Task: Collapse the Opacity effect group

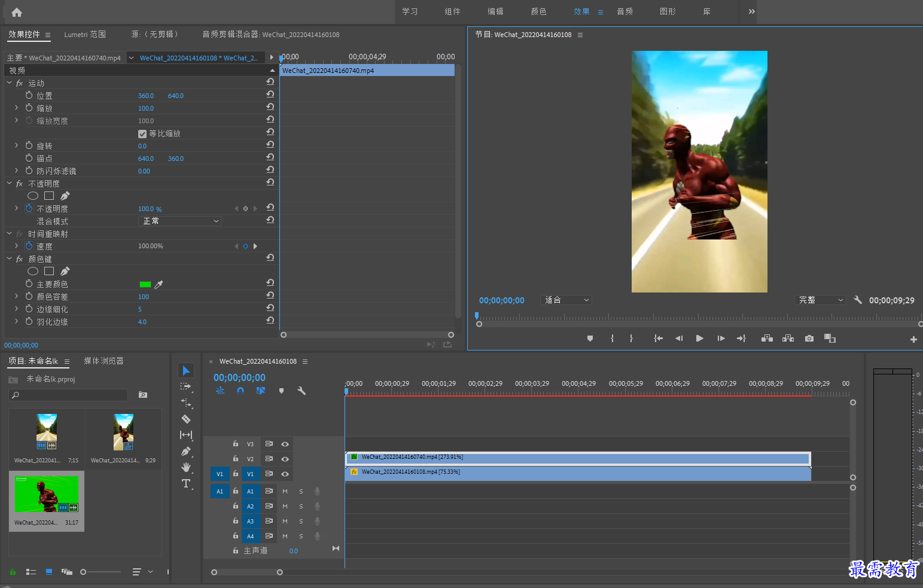Action: pyautogui.click(x=9, y=183)
